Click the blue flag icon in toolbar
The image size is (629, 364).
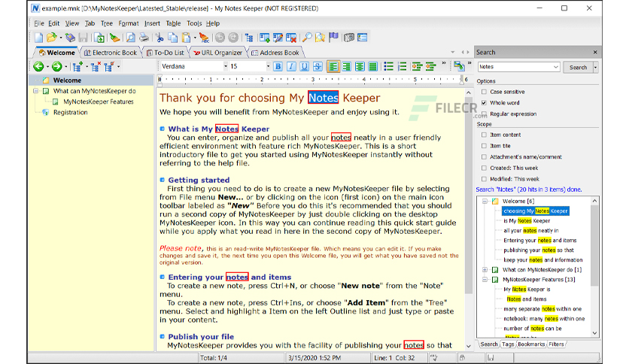pyautogui.click(x=333, y=38)
